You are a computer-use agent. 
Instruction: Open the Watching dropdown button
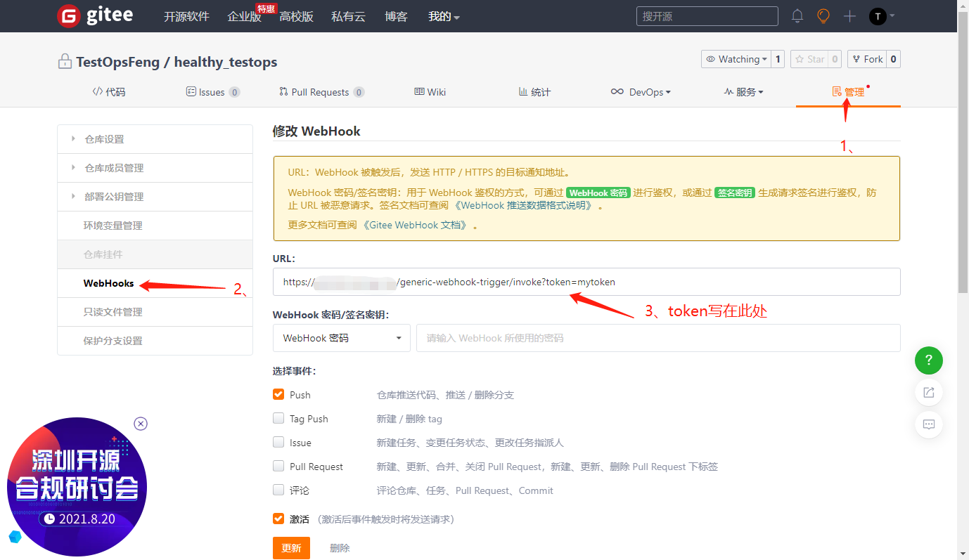coord(736,59)
